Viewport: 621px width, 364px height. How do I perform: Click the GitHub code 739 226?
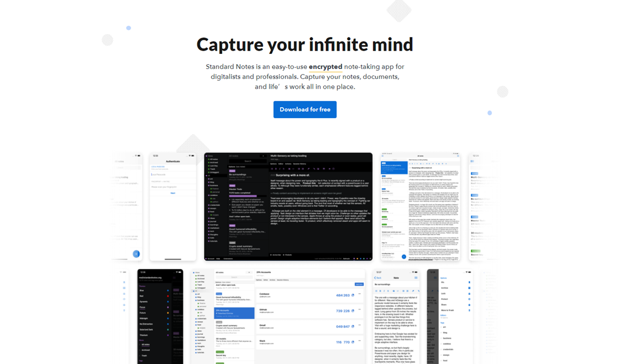[x=343, y=311]
